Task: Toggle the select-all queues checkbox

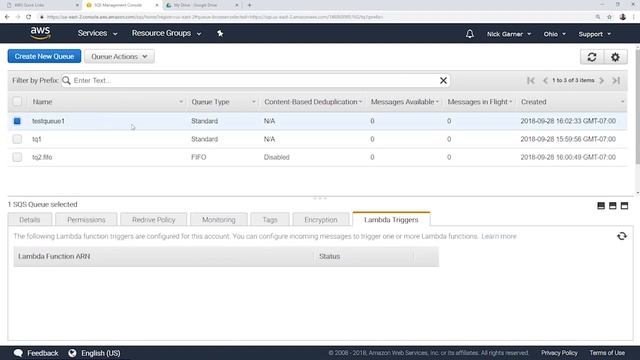Action: point(17,101)
